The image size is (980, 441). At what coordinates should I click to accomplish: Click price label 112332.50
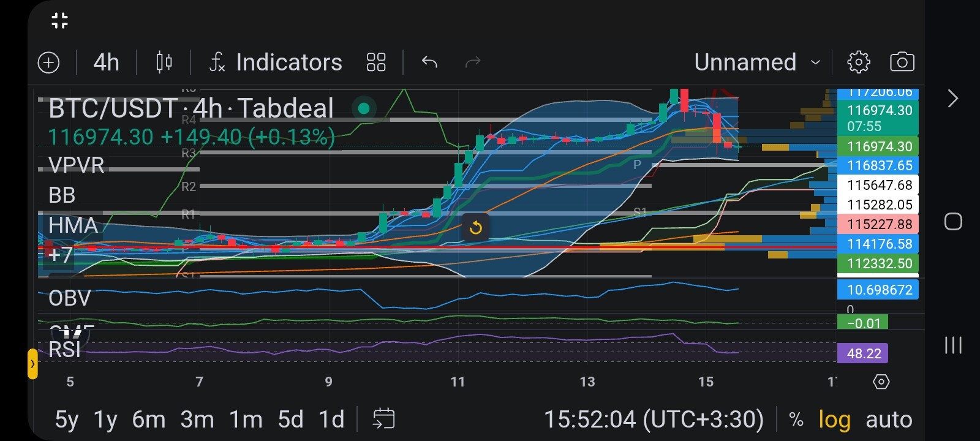pyautogui.click(x=878, y=263)
